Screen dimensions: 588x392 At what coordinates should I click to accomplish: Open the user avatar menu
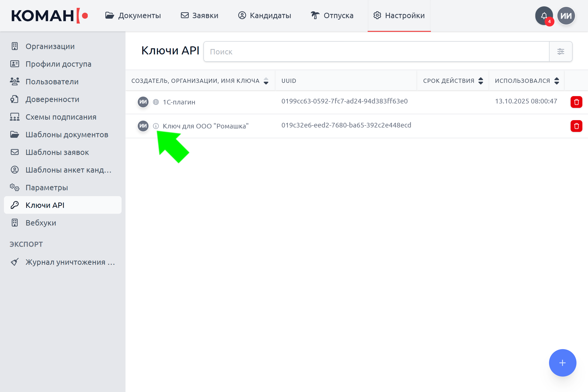click(x=566, y=16)
